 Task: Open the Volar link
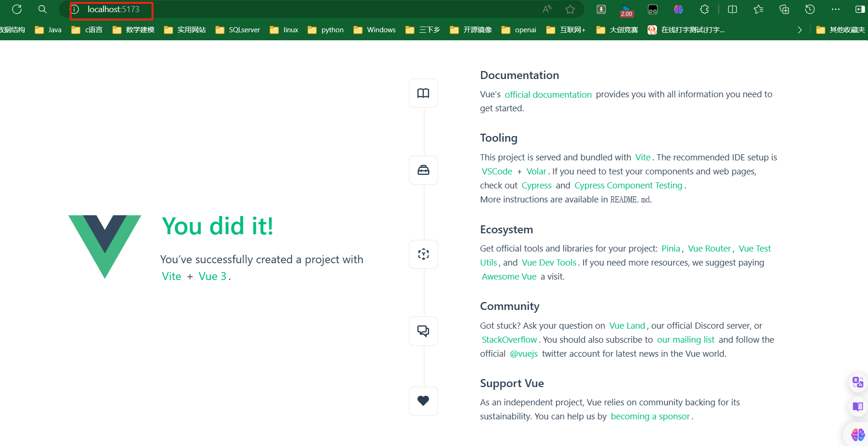coord(536,172)
